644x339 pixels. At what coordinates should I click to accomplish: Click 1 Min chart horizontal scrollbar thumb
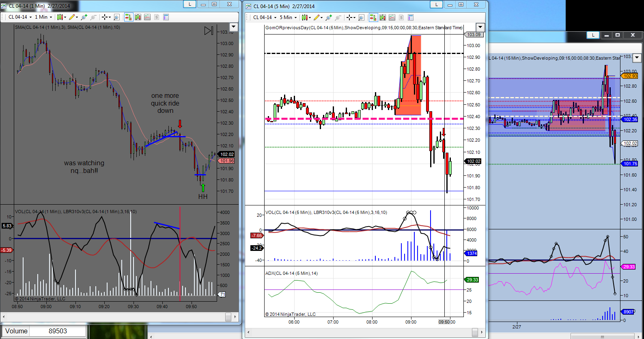point(228,317)
